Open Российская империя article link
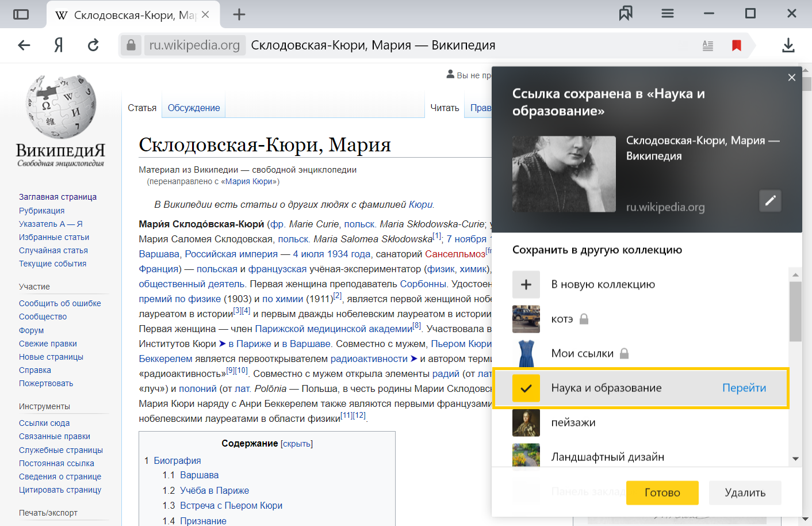812x526 pixels. pos(231,254)
